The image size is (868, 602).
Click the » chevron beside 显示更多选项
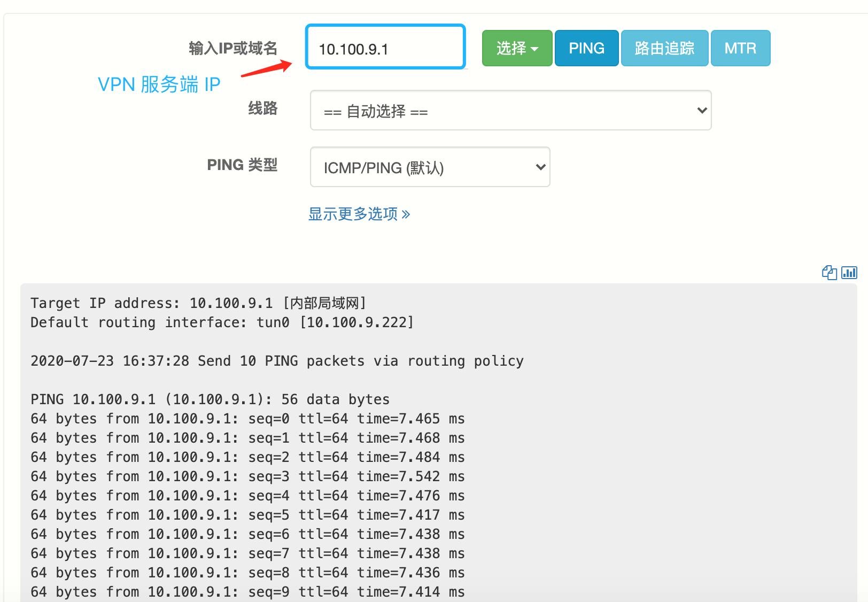[406, 214]
